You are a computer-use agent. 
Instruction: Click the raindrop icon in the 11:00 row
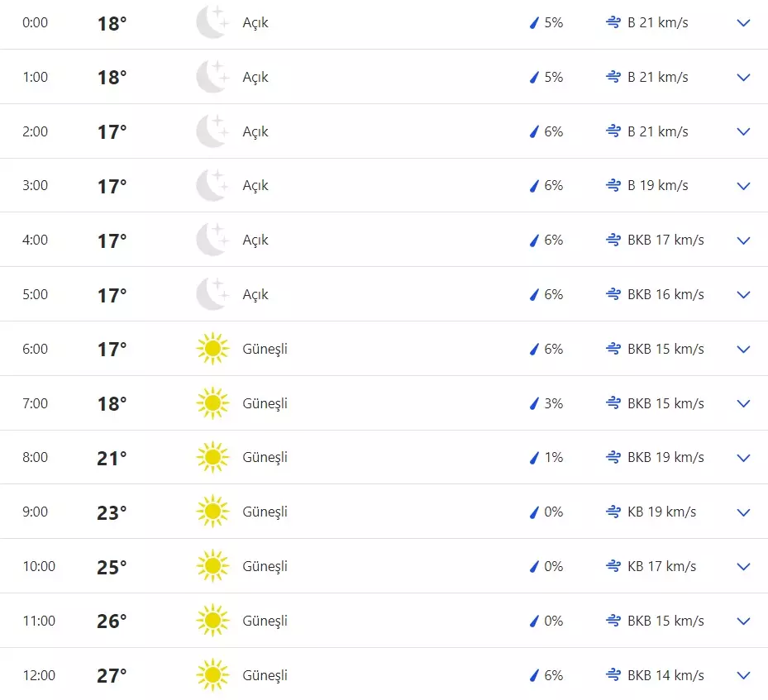click(534, 621)
